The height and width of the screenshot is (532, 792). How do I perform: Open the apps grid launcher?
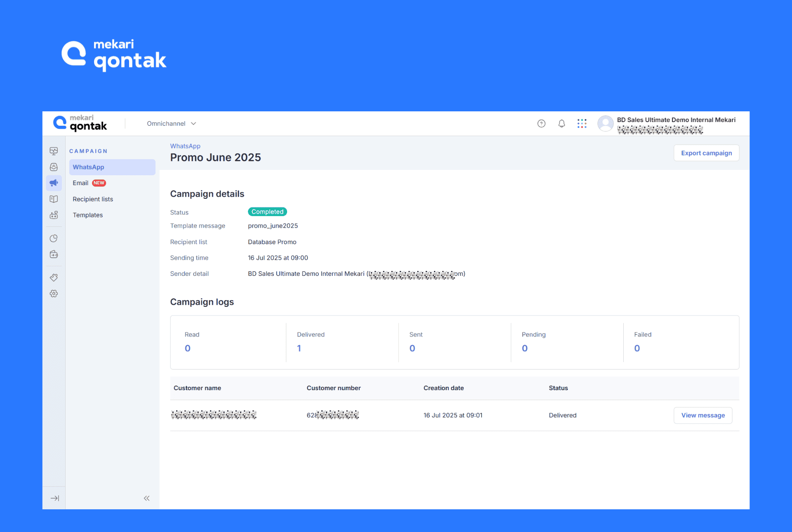coord(582,124)
